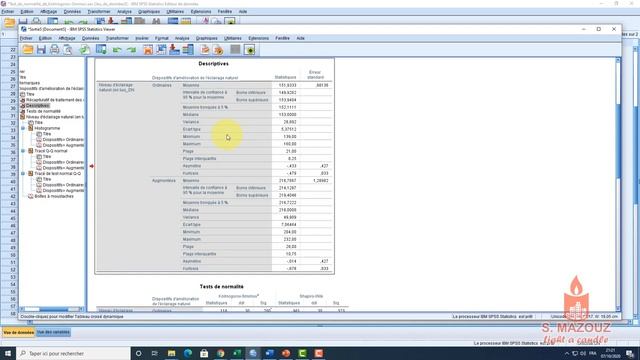The image size is (640, 360).
Task: Click the outline pane horizontal scrollbar
Action: (52, 309)
